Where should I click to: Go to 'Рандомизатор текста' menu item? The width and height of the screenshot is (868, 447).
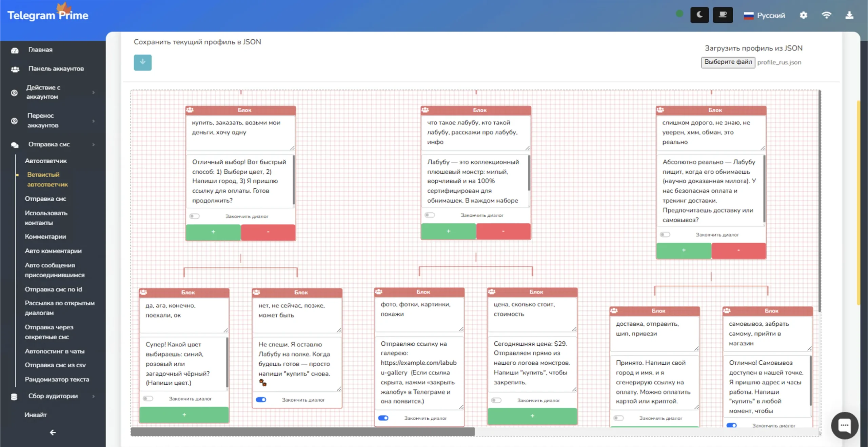pyautogui.click(x=57, y=379)
